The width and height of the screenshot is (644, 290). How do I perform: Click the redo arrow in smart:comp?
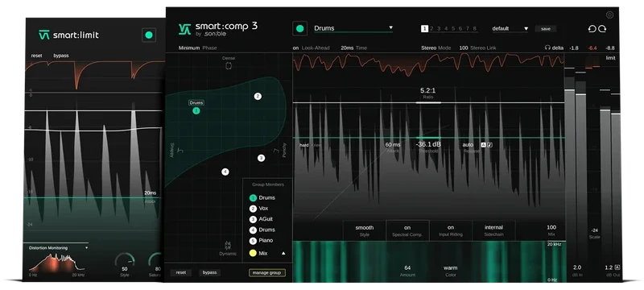point(602,29)
